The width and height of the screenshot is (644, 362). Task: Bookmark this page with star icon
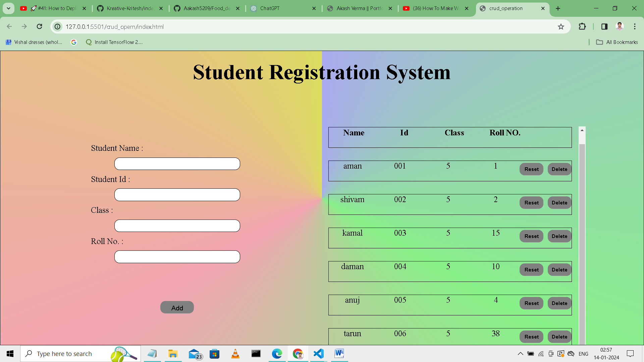561,26
